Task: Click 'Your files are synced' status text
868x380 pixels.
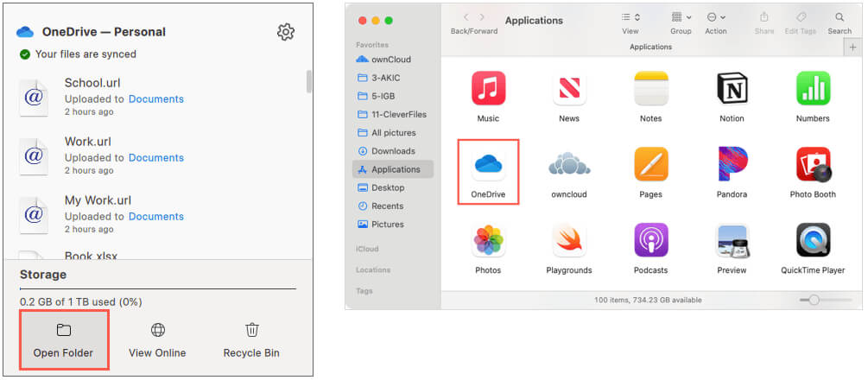Action: 86,54
